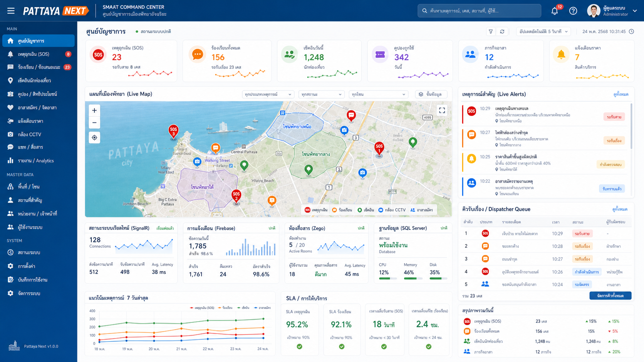The height and width of the screenshot is (362, 644).
Task: Open auto-update 5 seconds dropdown
Action: point(543,32)
